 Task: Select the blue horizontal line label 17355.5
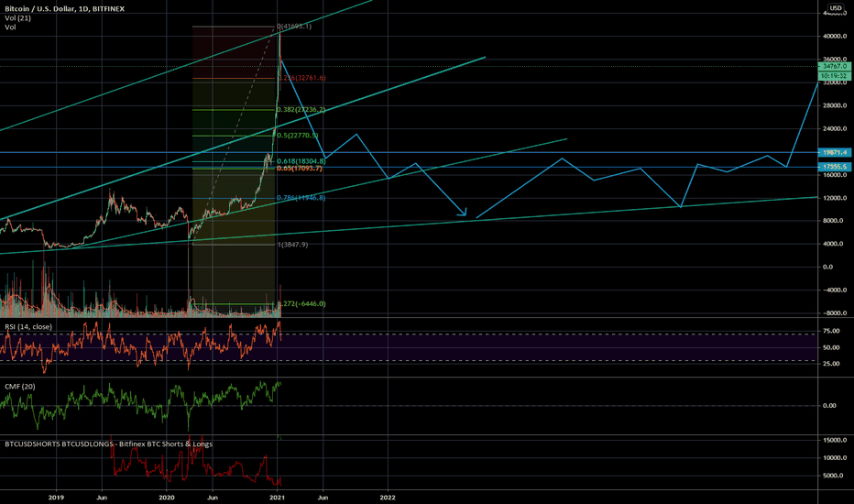coord(835,167)
